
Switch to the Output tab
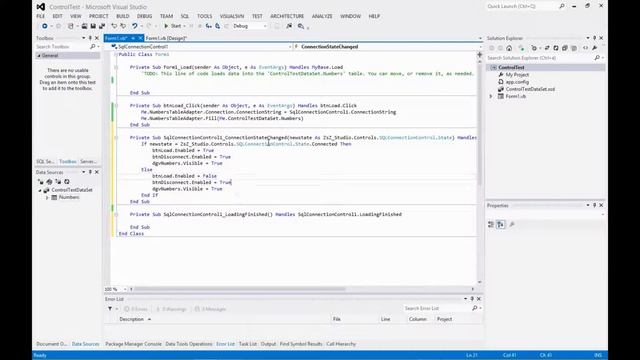coord(268,344)
